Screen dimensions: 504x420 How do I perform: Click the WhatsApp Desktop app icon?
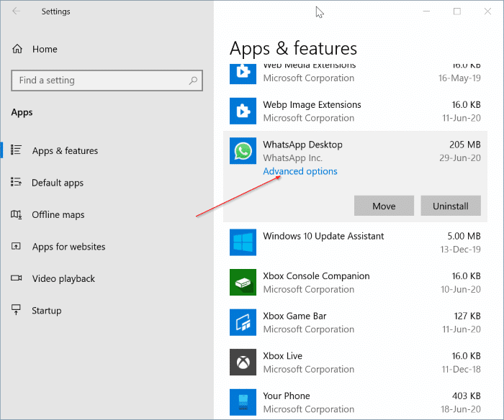243,151
